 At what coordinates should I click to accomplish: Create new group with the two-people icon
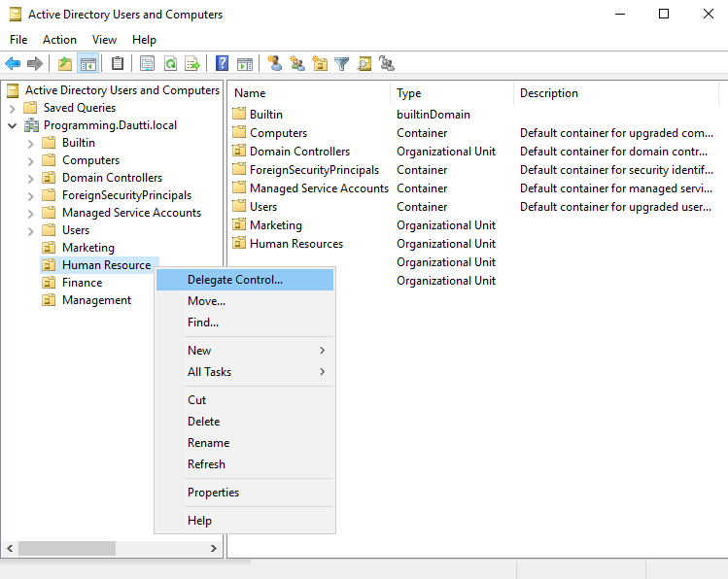pyautogui.click(x=297, y=63)
